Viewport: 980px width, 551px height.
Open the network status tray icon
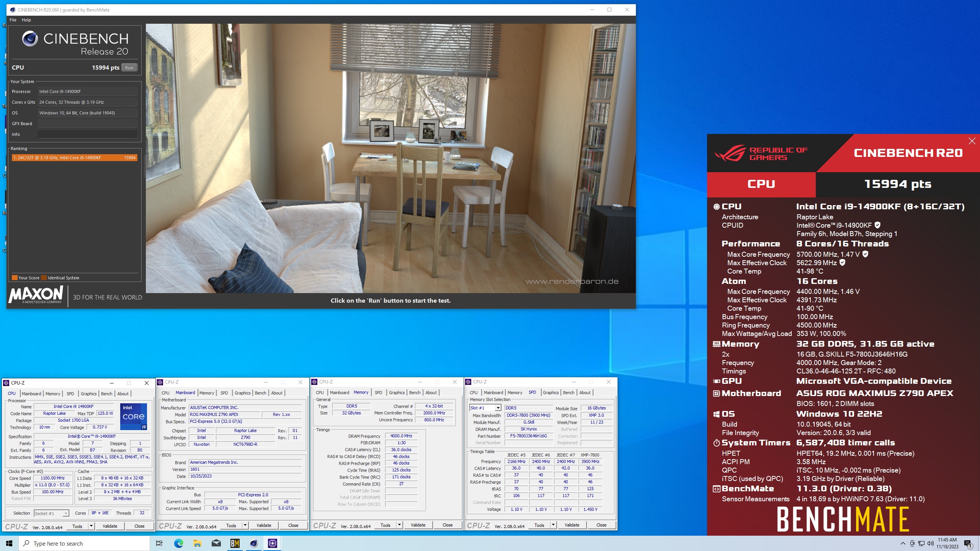point(921,543)
